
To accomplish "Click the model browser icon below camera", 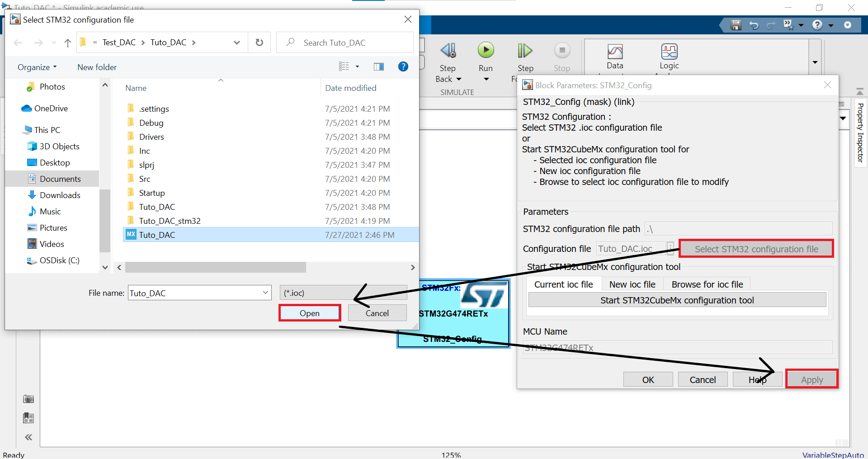I will [28, 418].
